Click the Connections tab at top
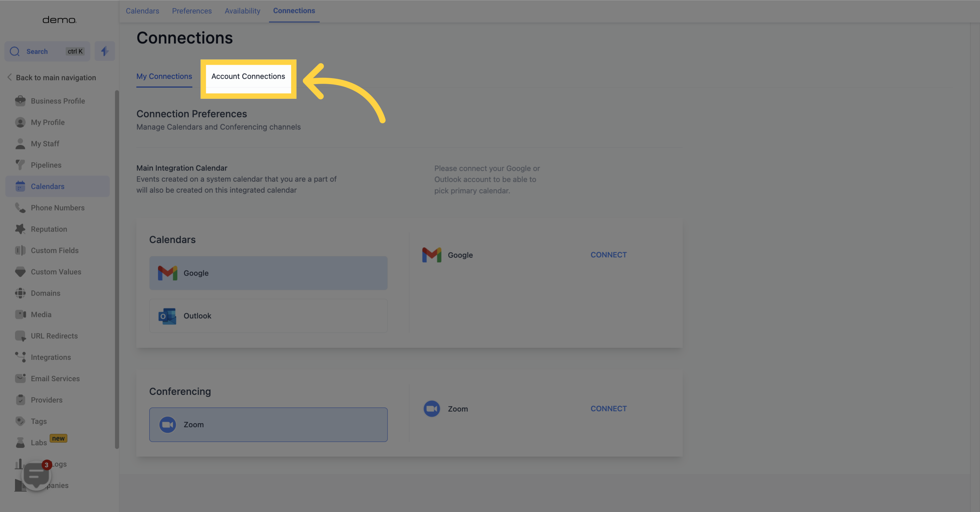 (294, 10)
